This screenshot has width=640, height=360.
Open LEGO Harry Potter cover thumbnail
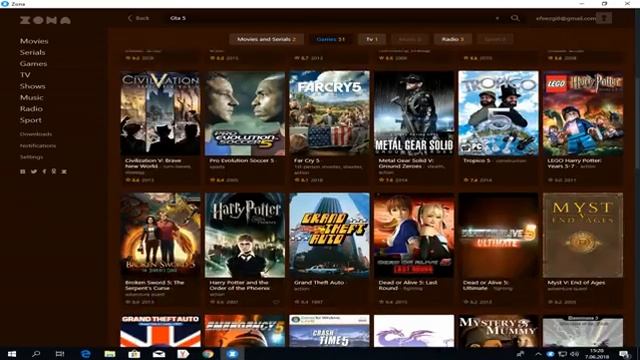point(583,113)
